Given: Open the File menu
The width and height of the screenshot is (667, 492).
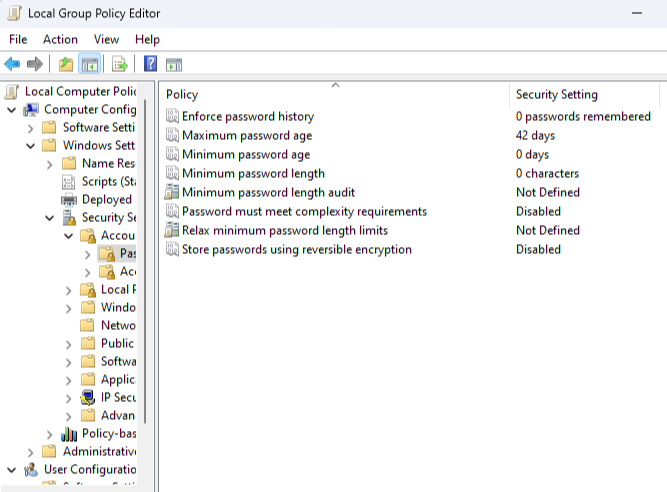Looking at the screenshot, I should (x=18, y=40).
